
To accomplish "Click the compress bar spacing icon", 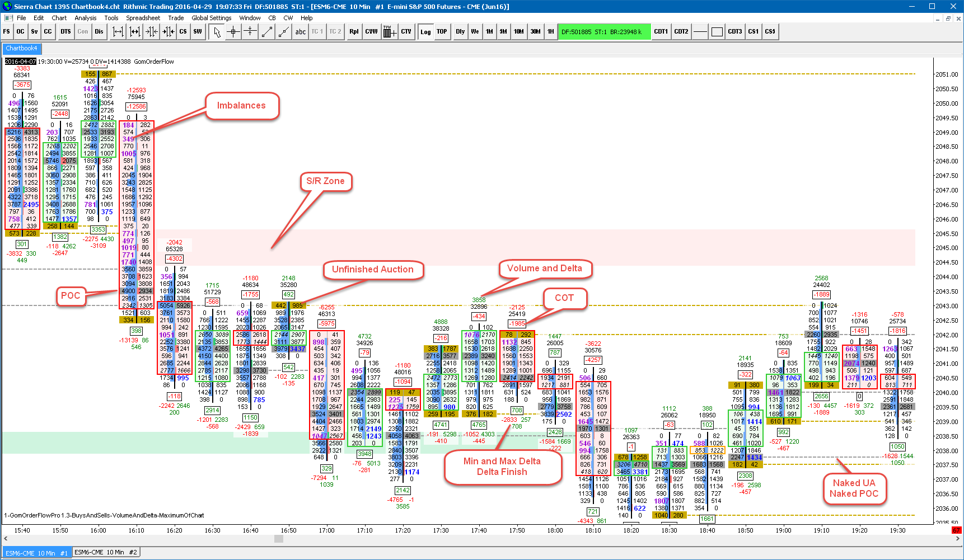I will click(x=152, y=32).
